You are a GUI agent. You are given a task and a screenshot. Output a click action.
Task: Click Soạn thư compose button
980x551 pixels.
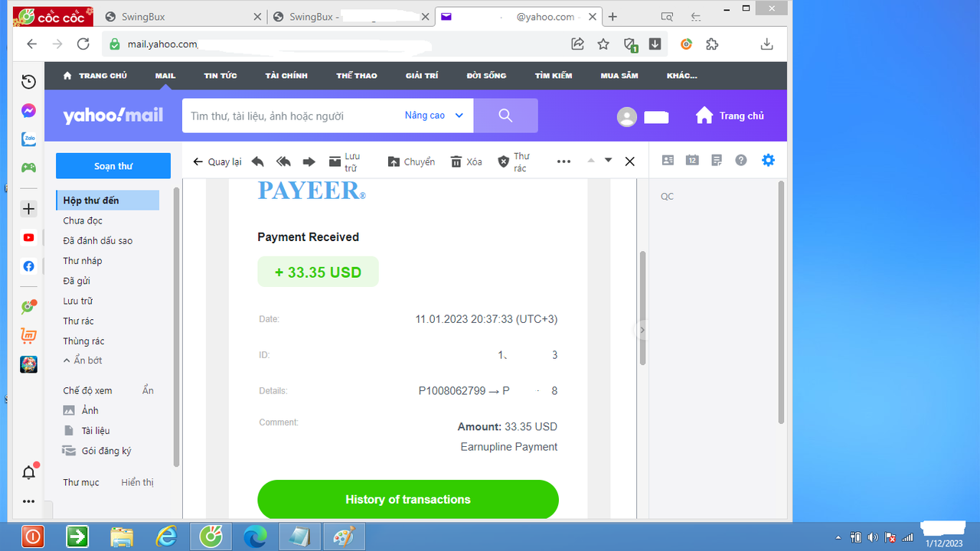tap(113, 166)
